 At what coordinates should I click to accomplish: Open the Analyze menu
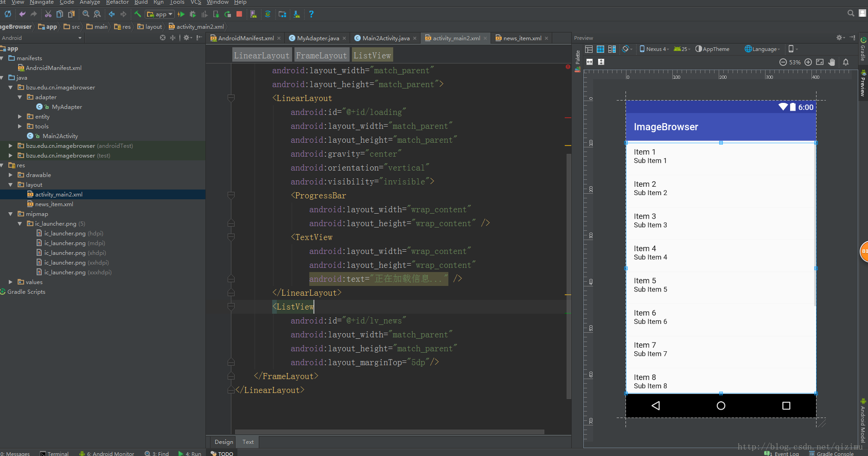click(x=89, y=2)
